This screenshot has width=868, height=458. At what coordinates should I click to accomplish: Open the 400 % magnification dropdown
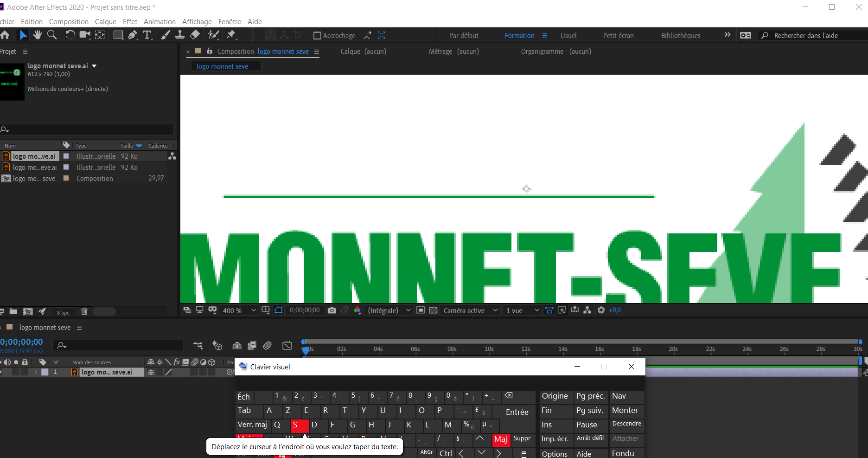click(x=239, y=310)
